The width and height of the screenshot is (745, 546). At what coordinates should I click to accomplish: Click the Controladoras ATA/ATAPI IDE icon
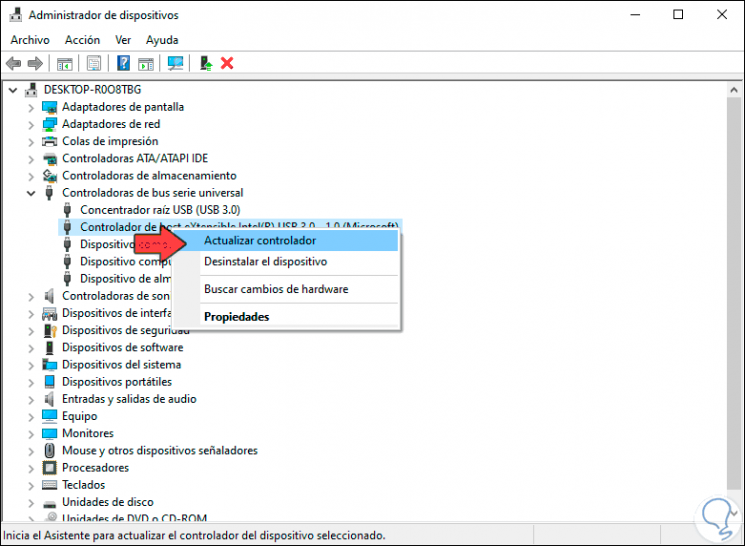[49, 159]
